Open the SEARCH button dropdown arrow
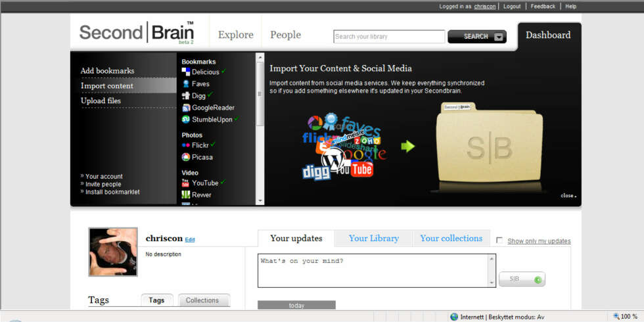 pyautogui.click(x=499, y=37)
